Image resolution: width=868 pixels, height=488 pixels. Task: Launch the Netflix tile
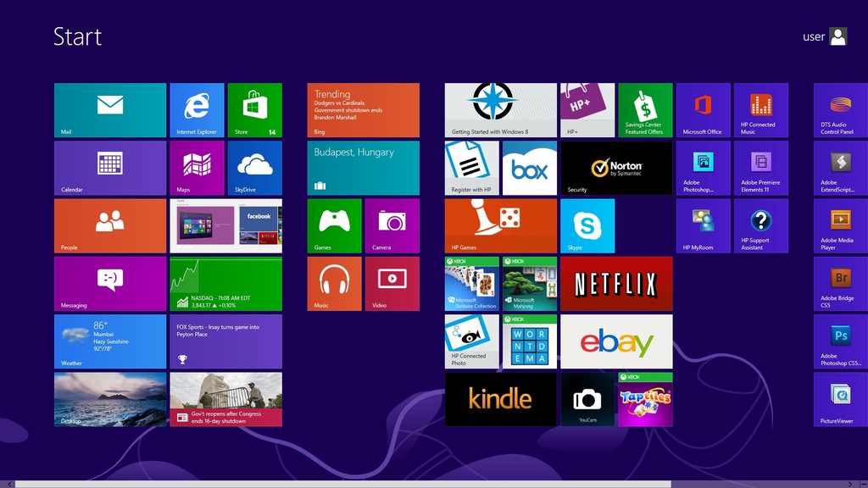point(616,284)
